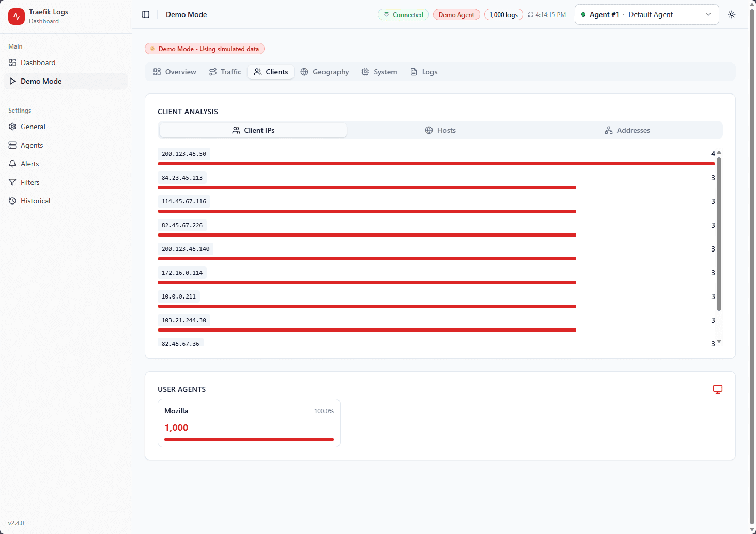
Task: Click the sun icon to switch theme
Action: (x=731, y=14)
